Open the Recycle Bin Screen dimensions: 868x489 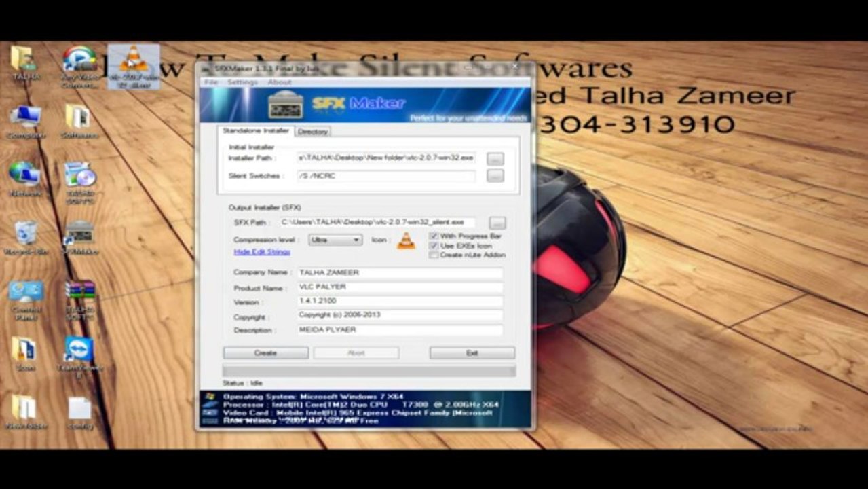[26, 238]
